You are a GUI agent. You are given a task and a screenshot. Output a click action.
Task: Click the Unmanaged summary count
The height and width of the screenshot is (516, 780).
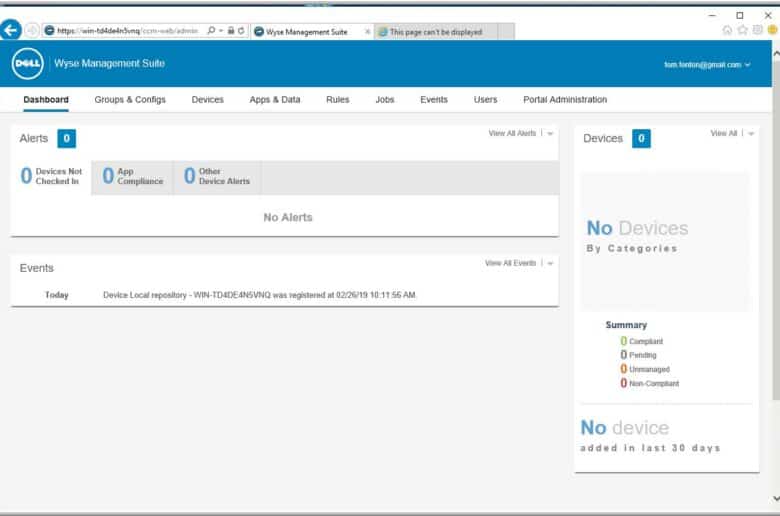623,369
